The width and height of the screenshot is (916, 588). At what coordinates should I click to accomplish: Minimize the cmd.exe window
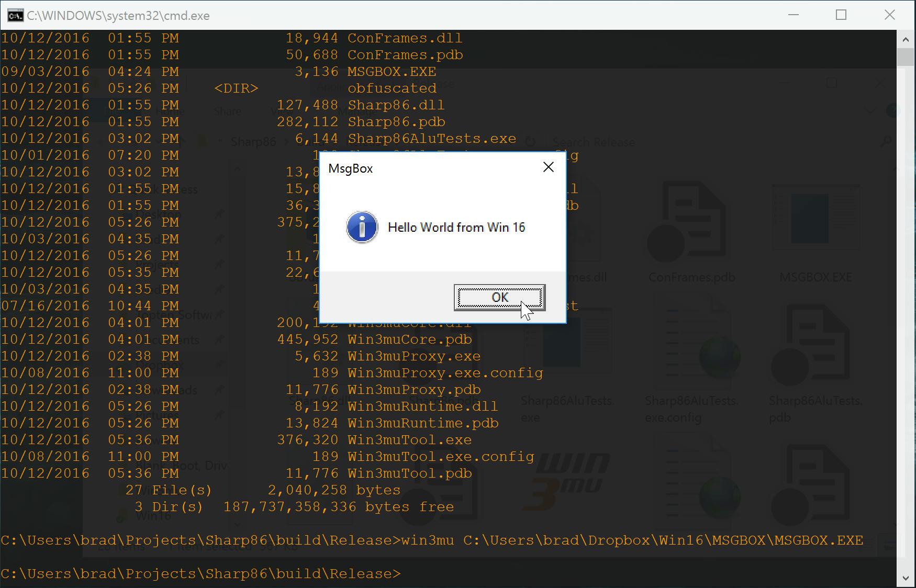793,15
